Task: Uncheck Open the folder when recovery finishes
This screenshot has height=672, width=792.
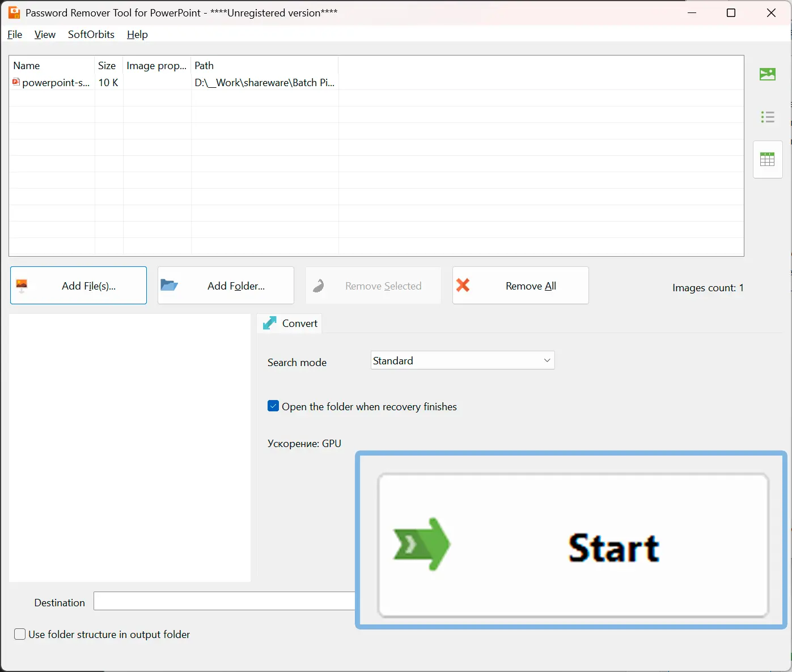Action: pos(273,406)
